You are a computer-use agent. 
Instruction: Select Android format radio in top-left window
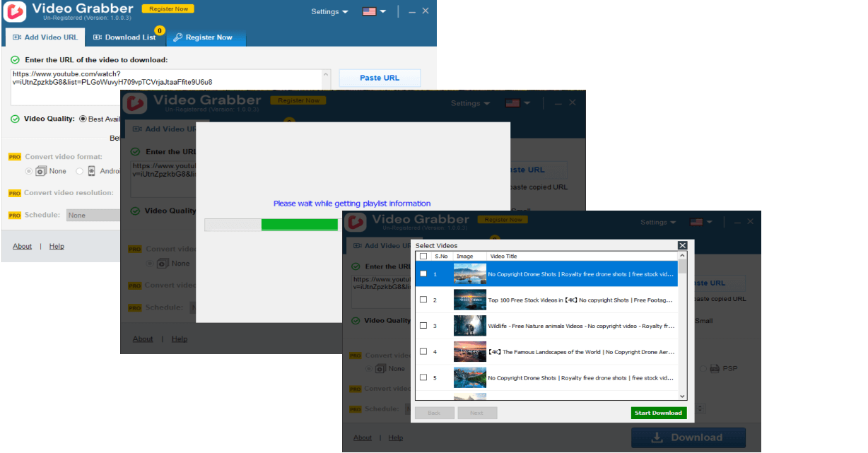click(80, 171)
